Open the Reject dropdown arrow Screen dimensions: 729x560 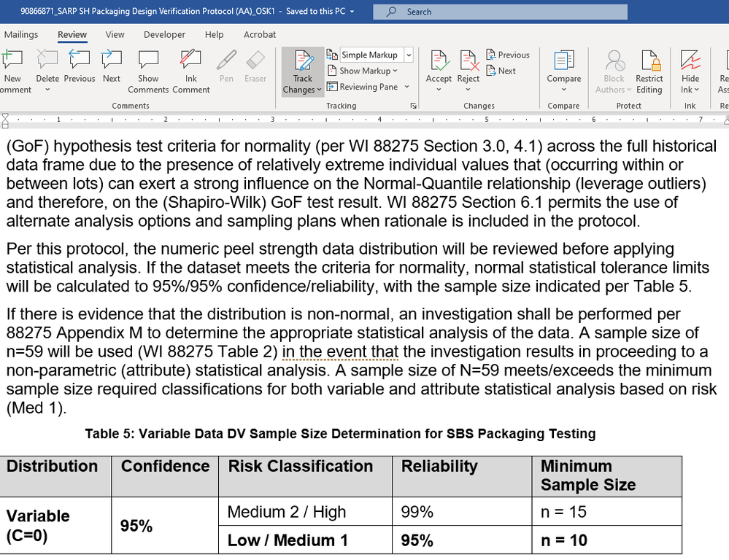coord(468,90)
